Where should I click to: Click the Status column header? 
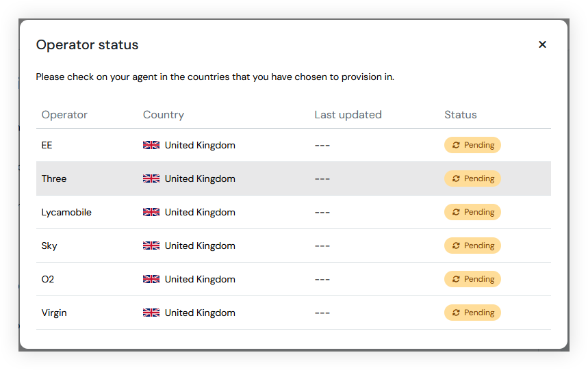(x=461, y=115)
